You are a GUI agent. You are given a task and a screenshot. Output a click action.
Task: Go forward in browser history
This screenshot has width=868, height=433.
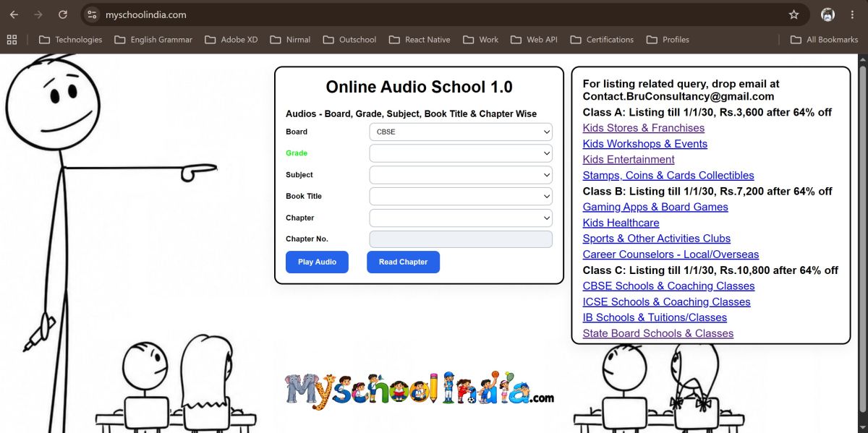click(38, 14)
